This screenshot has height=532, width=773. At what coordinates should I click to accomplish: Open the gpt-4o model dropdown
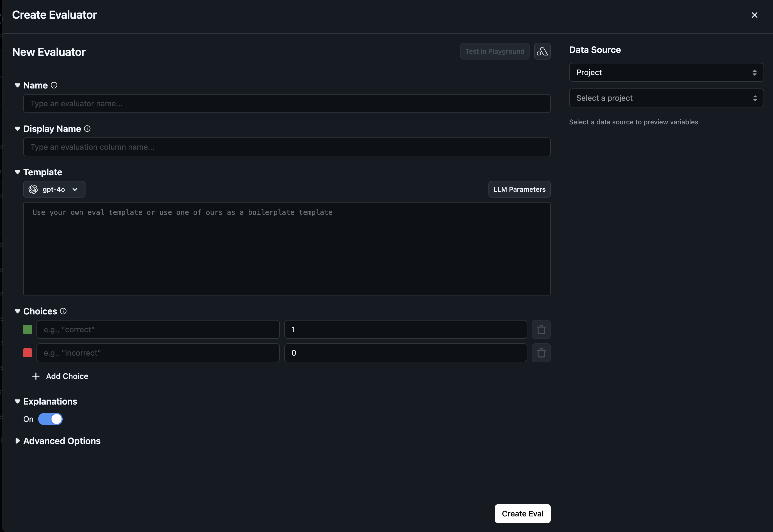pyautogui.click(x=54, y=189)
